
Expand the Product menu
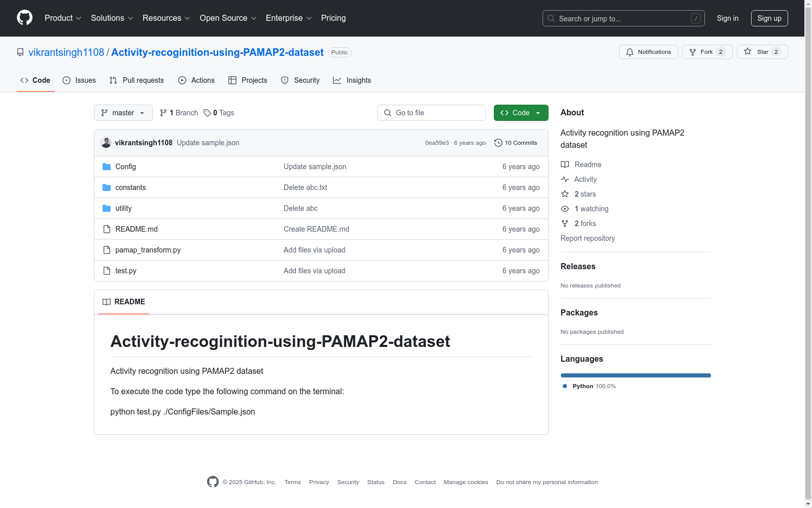click(x=63, y=18)
